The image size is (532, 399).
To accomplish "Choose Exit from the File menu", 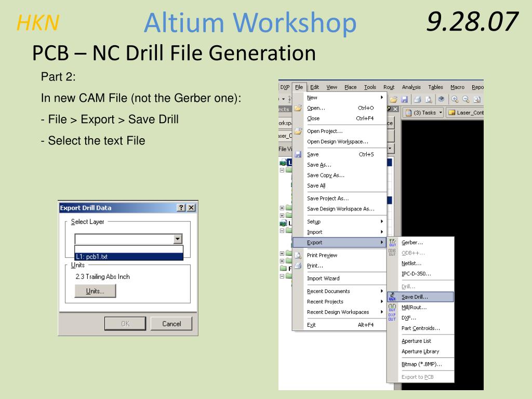I will point(340,325).
